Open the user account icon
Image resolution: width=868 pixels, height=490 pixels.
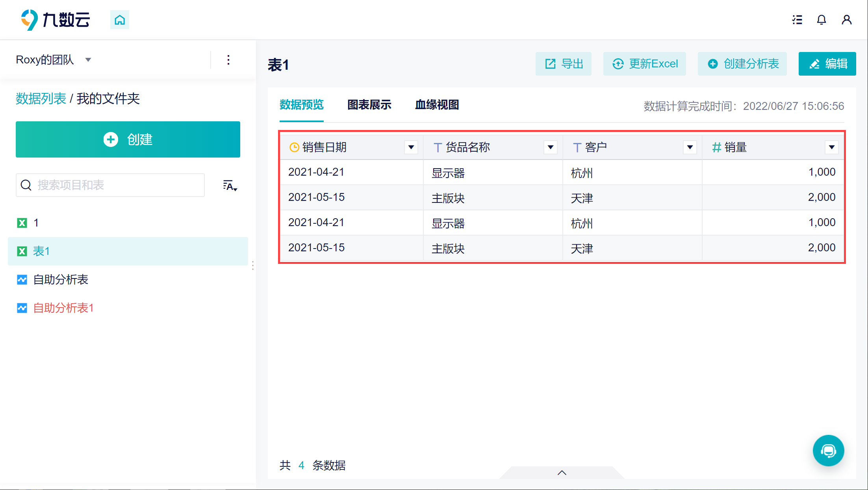pyautogui.click(x=847, y=20)
